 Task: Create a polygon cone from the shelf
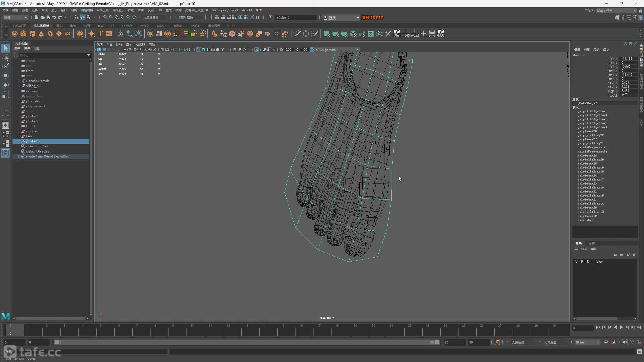tap(41, 34)
